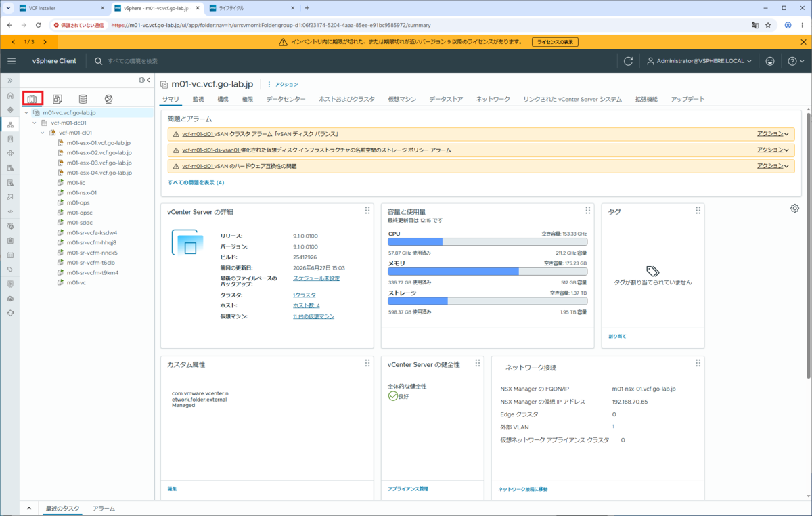Expand bottom recent tasks panel chevron
This screenshot has height=516, width=812.
(x=30, y=508)
